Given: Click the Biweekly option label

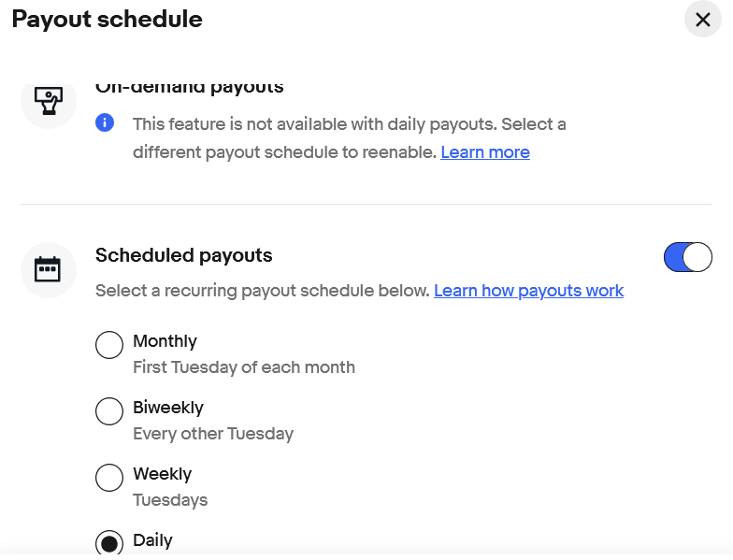Looking at the screenshot, I should [x=168, y=408].
